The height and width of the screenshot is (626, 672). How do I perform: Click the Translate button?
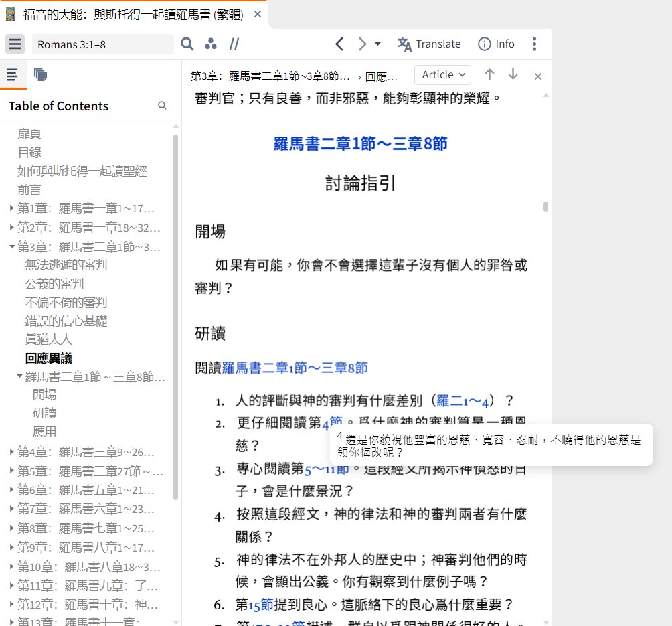point(429,44)
